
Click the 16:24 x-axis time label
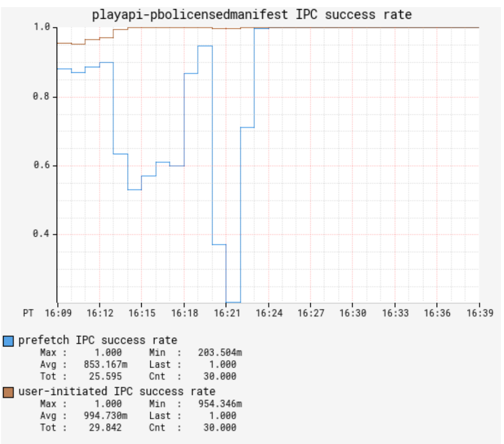tap(269, 313)
